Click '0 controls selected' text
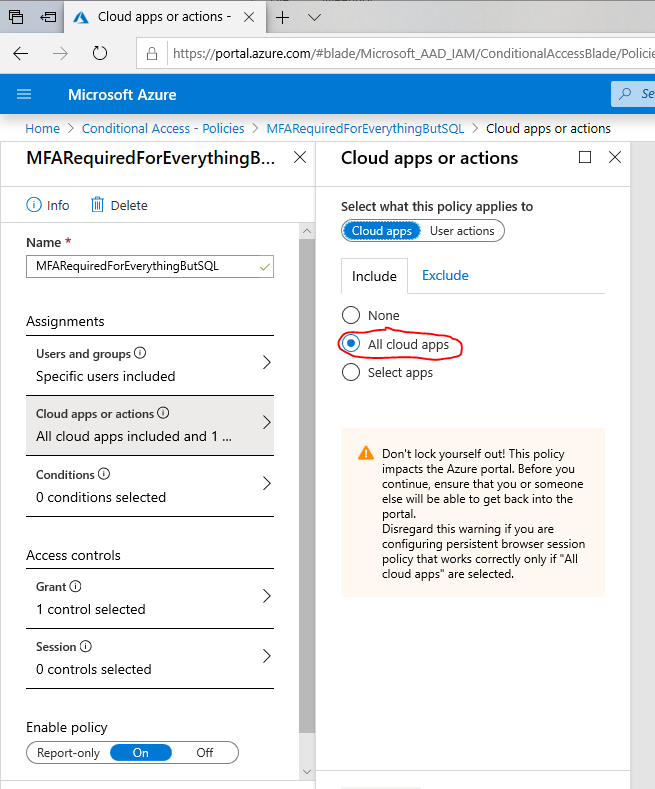This screenshot has width=655, height=789. [94, 669]
